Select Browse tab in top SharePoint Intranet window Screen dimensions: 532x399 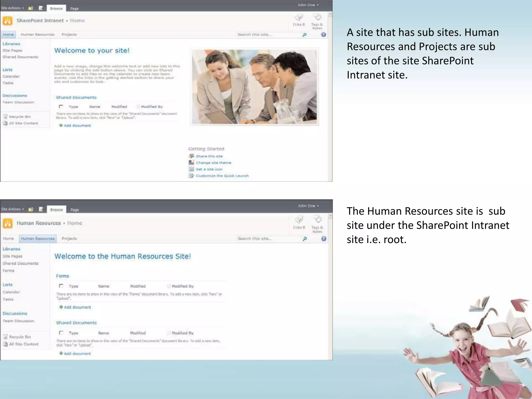pos(56,8)
